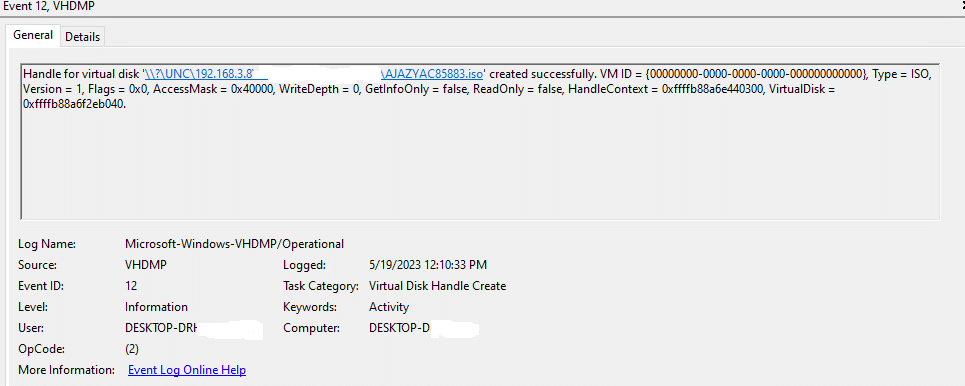Open Event Log Online Help
Screen dimensions: 965x386
186,370
